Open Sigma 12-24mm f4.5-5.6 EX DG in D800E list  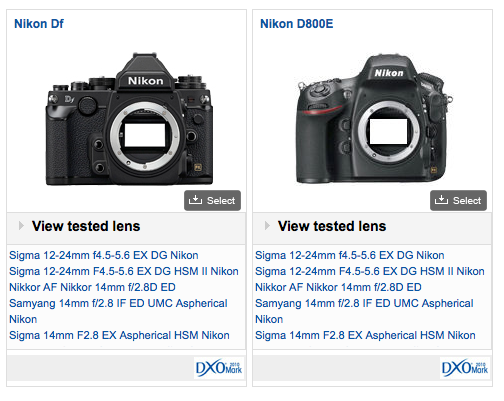(350, 255)
